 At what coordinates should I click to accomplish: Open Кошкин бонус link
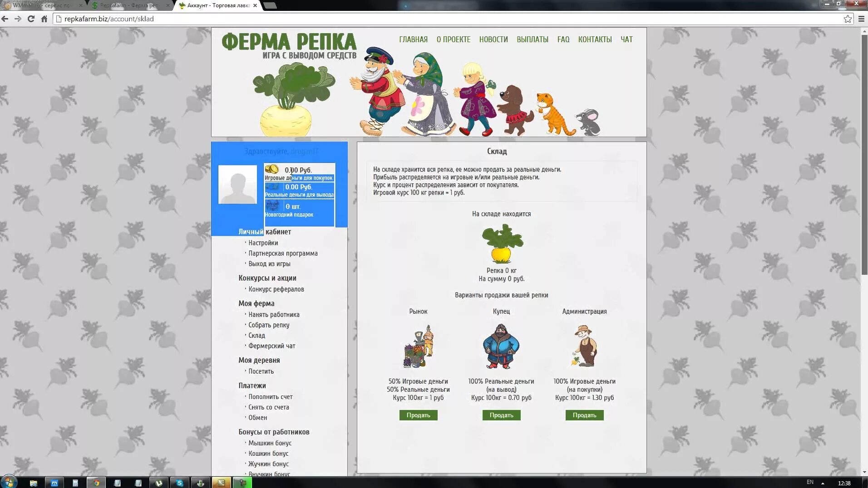click(268, 453)
